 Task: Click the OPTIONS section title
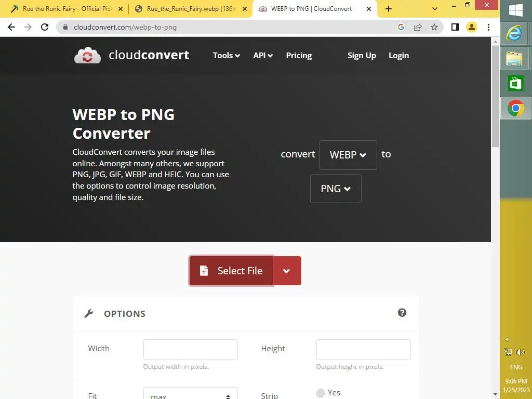(x=125, y=314)
